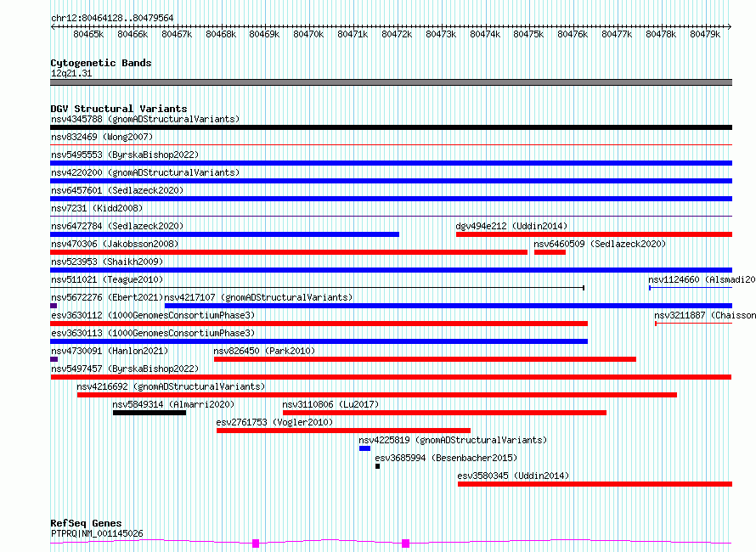The height and width of the screenshot is (552, 756).
Task: Open nsv4216692 gnomAD variant label
Action: tap(171, 386)
